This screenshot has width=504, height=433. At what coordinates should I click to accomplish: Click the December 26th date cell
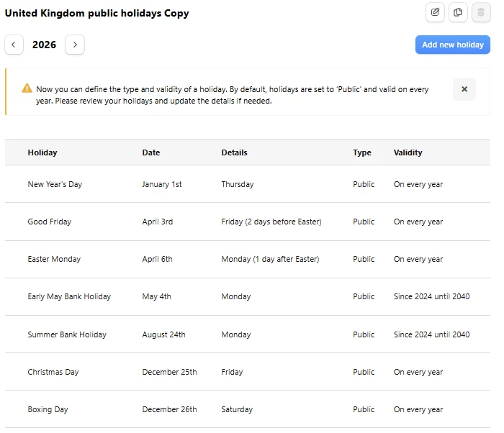click(x=169, y=409)
